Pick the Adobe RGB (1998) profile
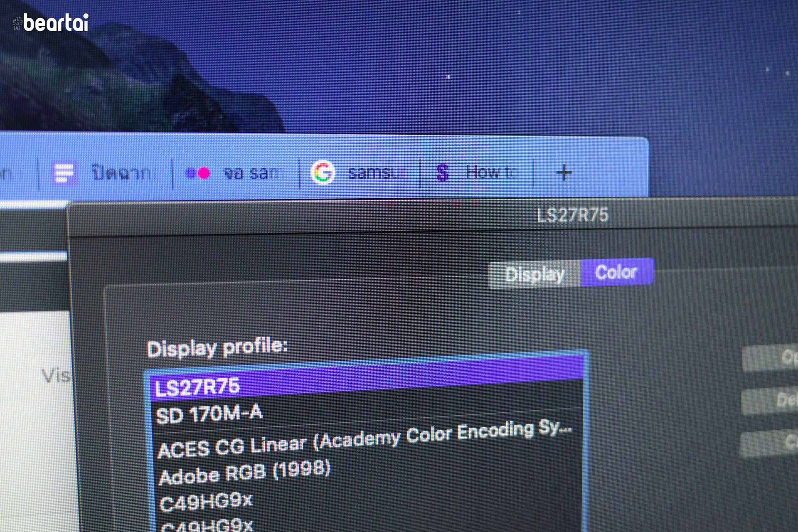Image resolution: width=798 pixels, height=532 pixels. coord(245,473)
